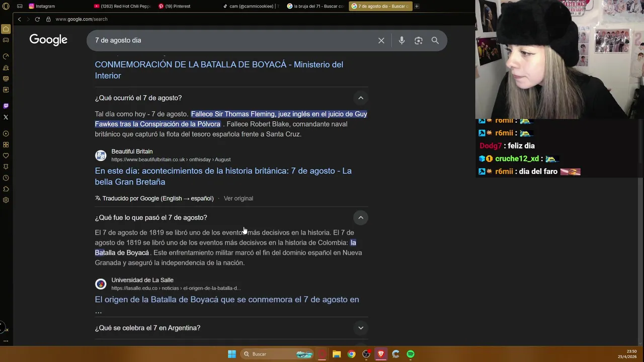This screenshot has height=362, width=644.
Task: Expand '¿Qué se celebra el 7 en Argentina?'
Action: [x=361, y=328]
